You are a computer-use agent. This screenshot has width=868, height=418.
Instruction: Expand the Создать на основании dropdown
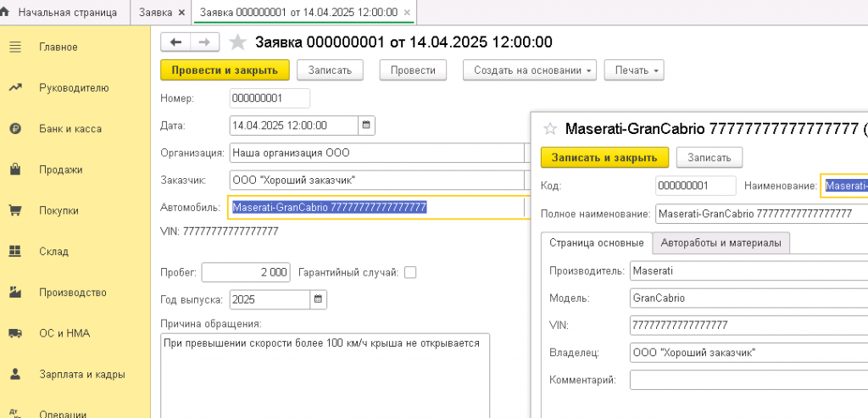tap(530, 70)
